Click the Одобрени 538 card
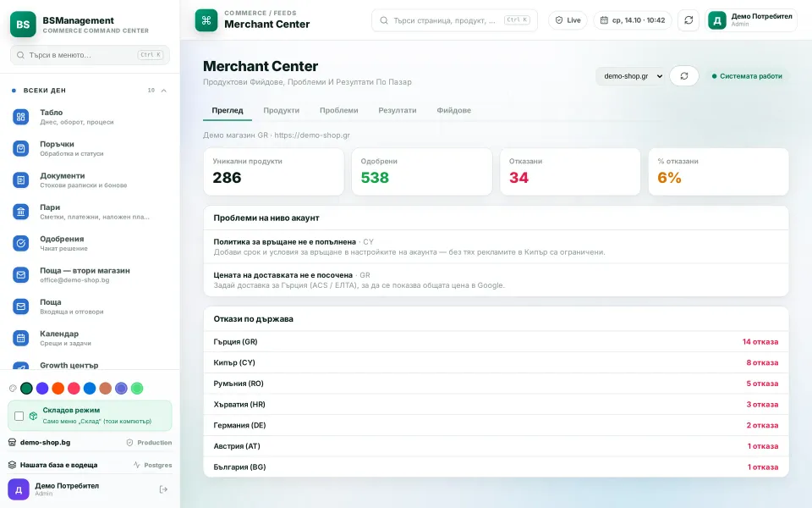Viewport: 812px width, 508px height. (421, 172)
